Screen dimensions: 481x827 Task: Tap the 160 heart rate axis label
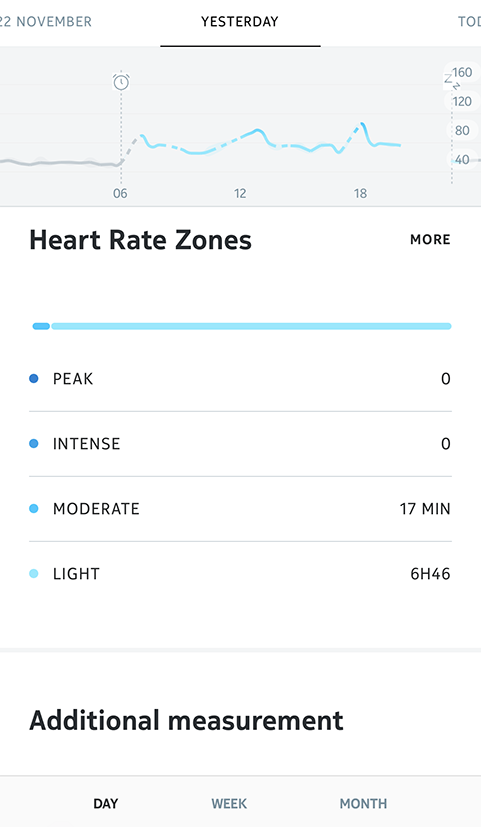click(x=462, y=72)
